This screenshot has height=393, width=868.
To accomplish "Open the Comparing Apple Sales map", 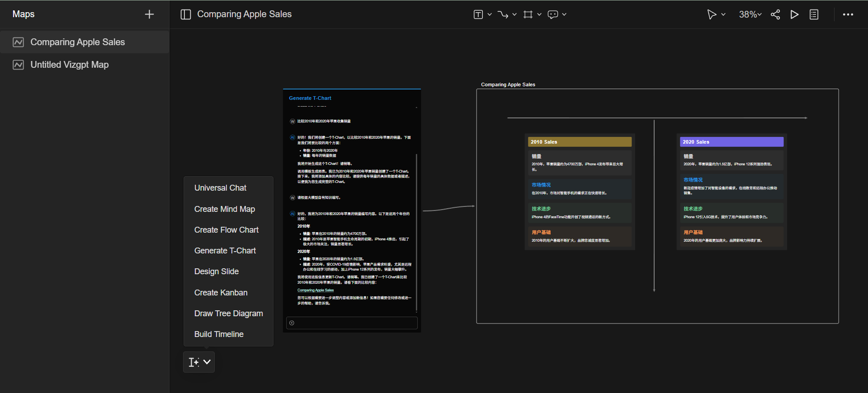I will [85, 42].
